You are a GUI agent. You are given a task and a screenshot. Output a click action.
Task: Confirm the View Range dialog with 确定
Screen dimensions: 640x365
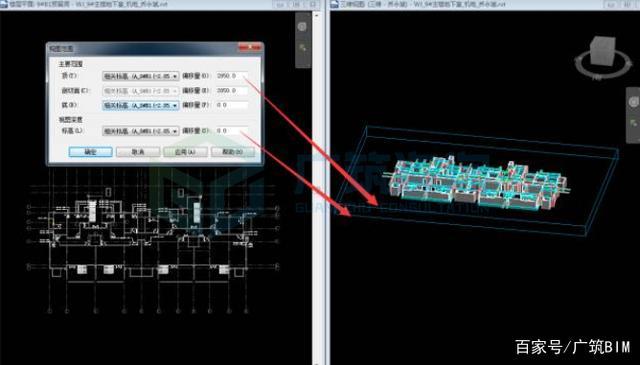coord(91,152)
